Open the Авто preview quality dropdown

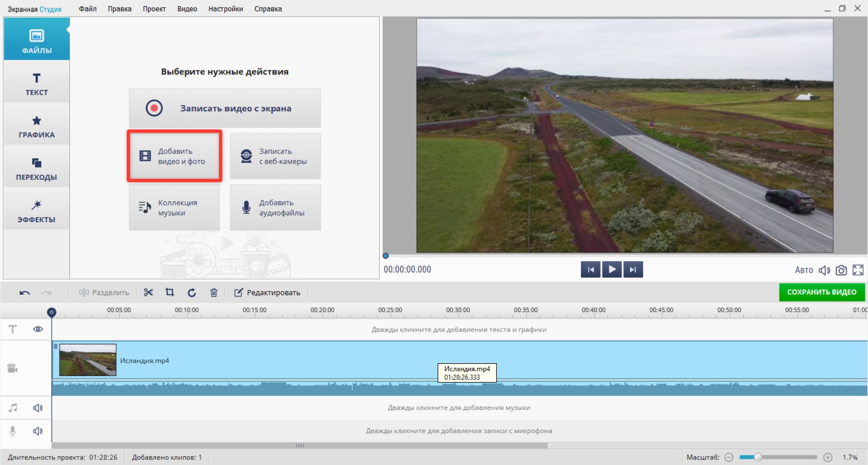(x=804, y=270)
